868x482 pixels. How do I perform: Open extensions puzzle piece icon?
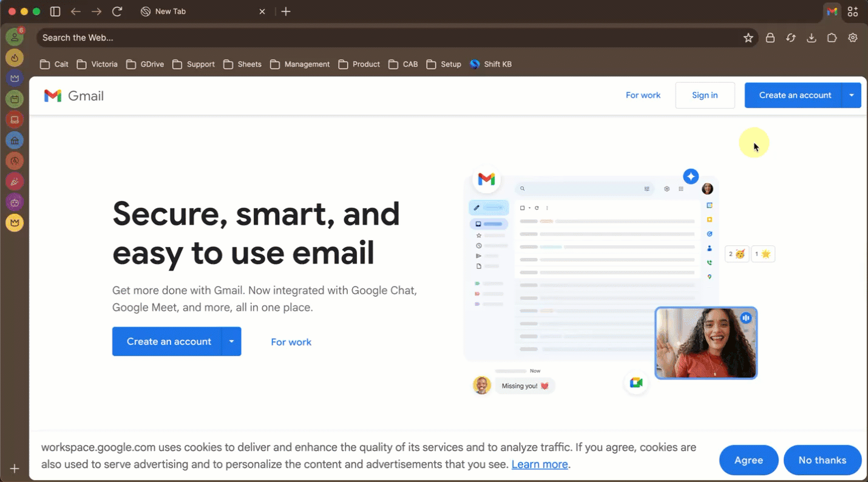(832, 38)
